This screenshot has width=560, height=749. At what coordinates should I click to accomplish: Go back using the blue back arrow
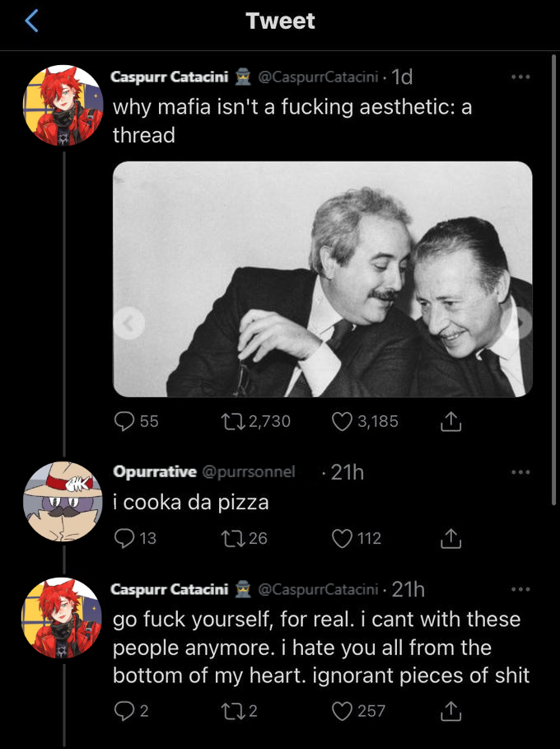pos(32,21)
